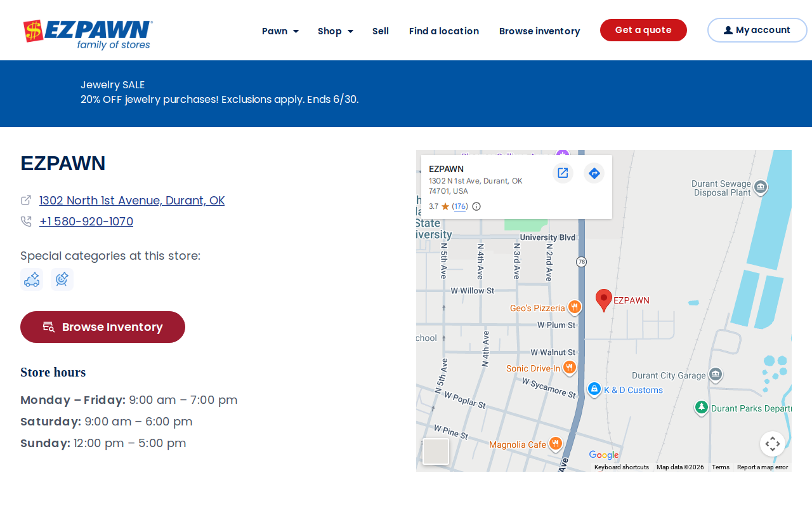Get directions via the map card arrow icon
The width and height of the screenshot is (812, 508).
tap(594, 173)
